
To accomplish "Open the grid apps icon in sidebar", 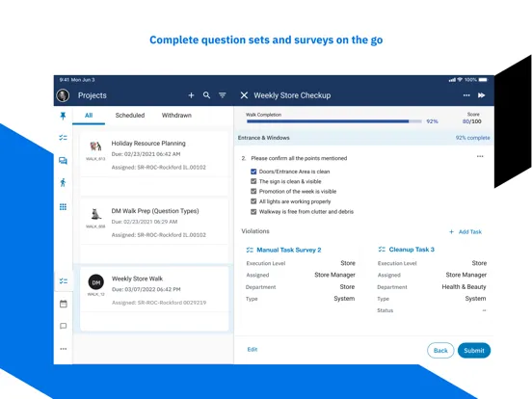I will [x=63, y=207].
